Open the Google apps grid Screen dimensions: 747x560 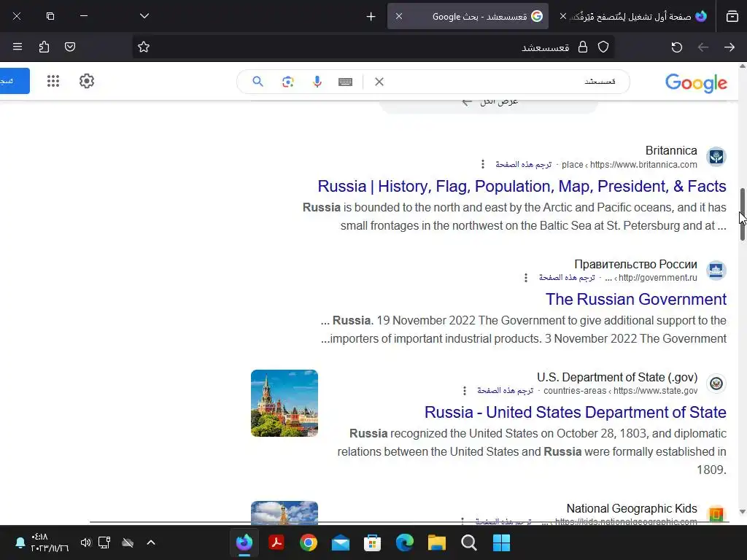[x=53, y=81]
